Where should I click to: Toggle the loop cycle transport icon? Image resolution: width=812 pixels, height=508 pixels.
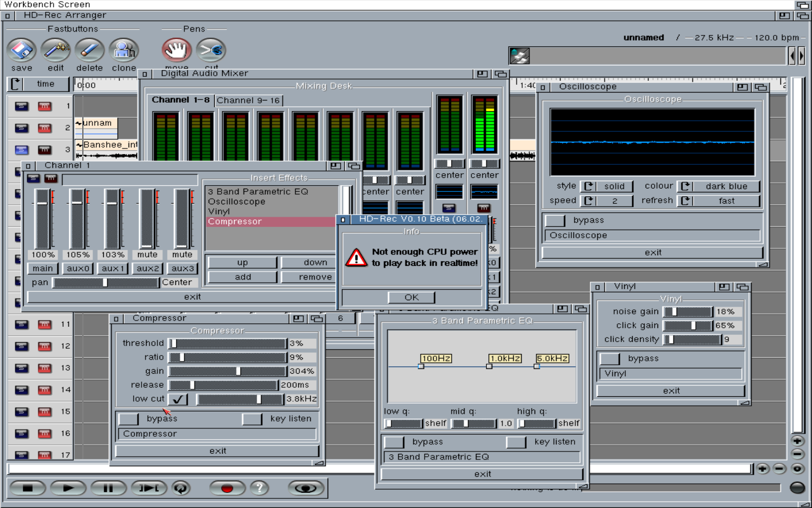(181, 488)
